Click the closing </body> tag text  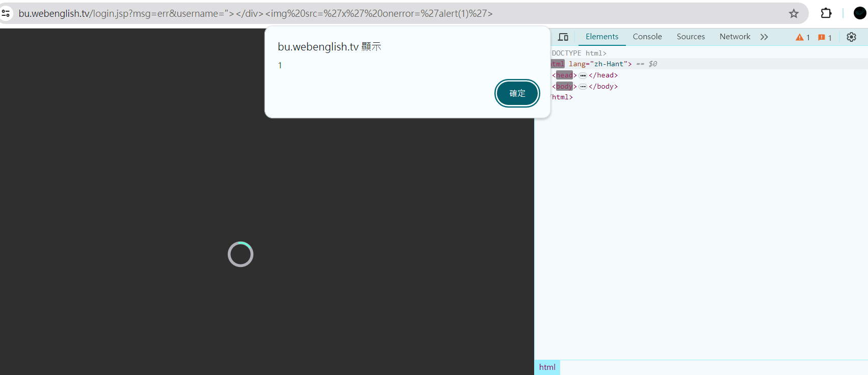pyautogui.click(x=603, y=87)
